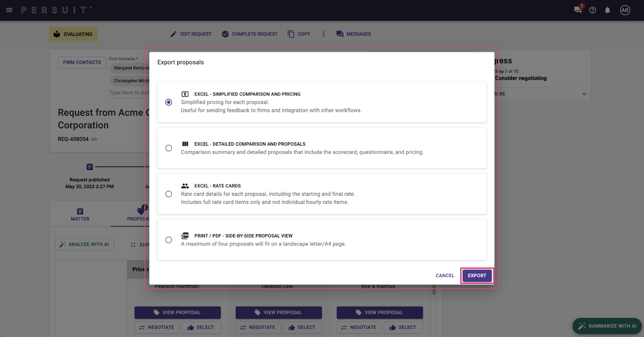Viewport: 644px width, 337px height.
Task: Click the 'Consider negotiating' progress step text
Action: pos(521,78)
